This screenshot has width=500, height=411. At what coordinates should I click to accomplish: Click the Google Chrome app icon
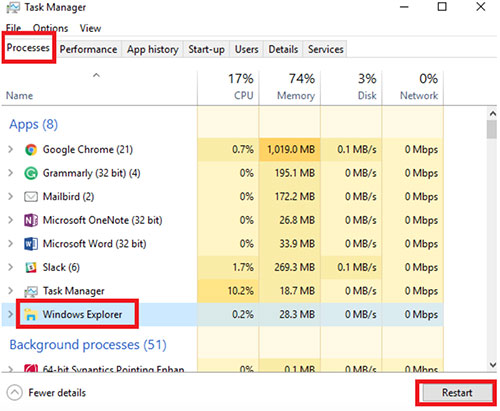pyautogui.click(x=31, y=150)
